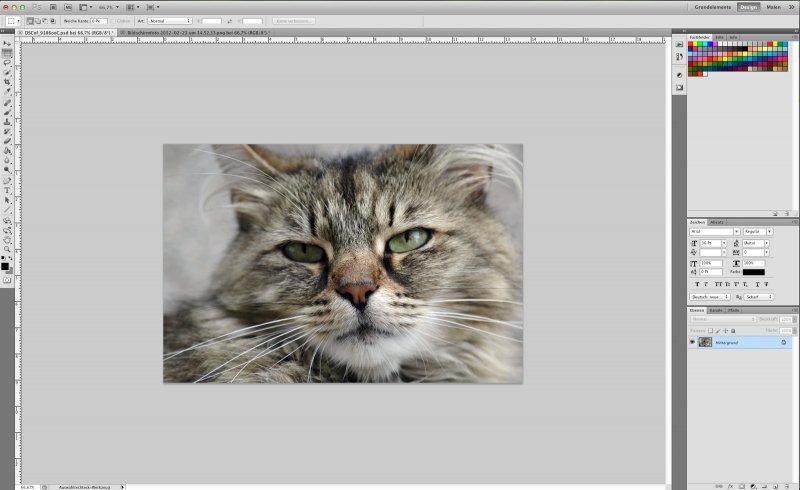Open the leading dropdown arrow

click(767, 243)
